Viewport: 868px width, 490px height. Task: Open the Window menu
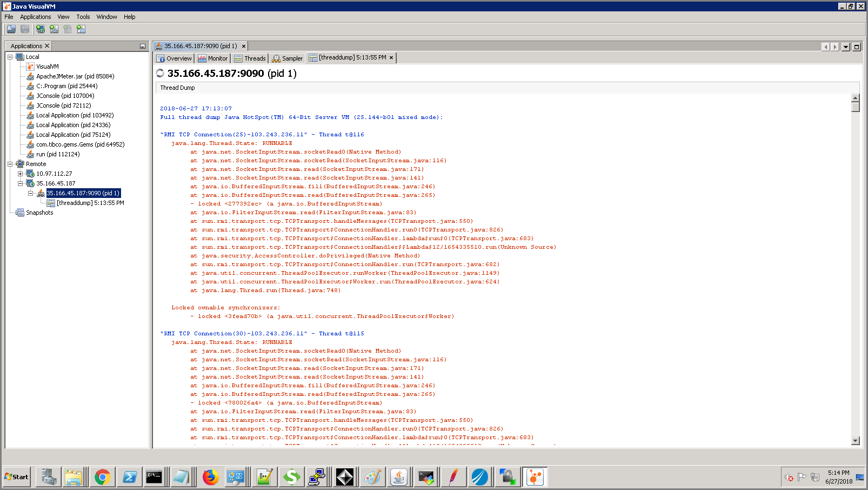pos(106,17)
